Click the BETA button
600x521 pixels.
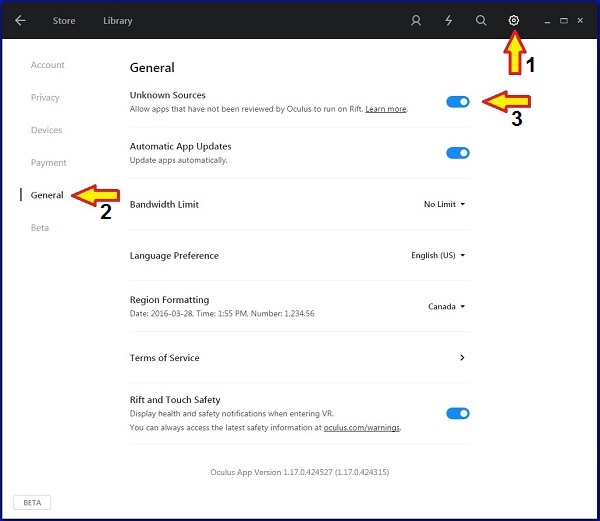[32, 503]
